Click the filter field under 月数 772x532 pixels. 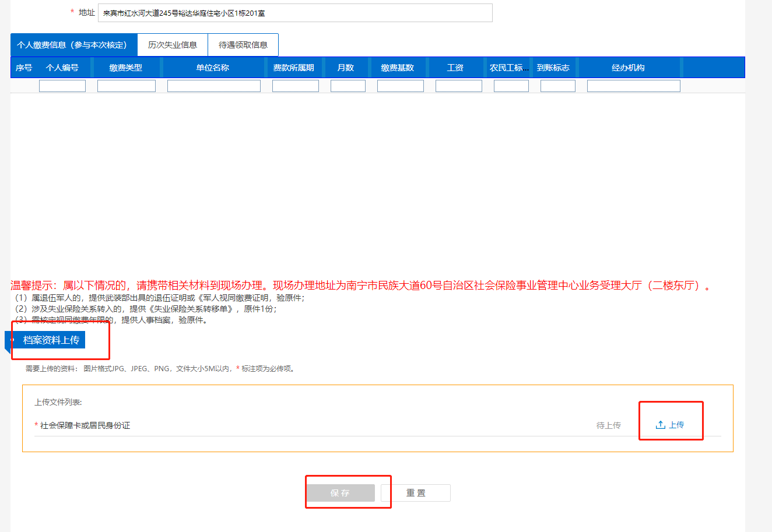tap(348, 86)
